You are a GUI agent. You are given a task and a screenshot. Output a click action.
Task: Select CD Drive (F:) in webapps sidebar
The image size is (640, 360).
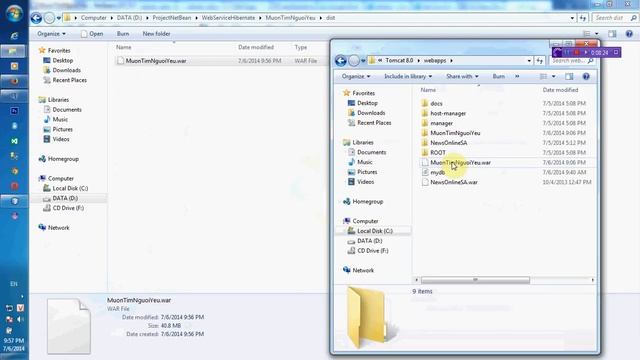373,251
